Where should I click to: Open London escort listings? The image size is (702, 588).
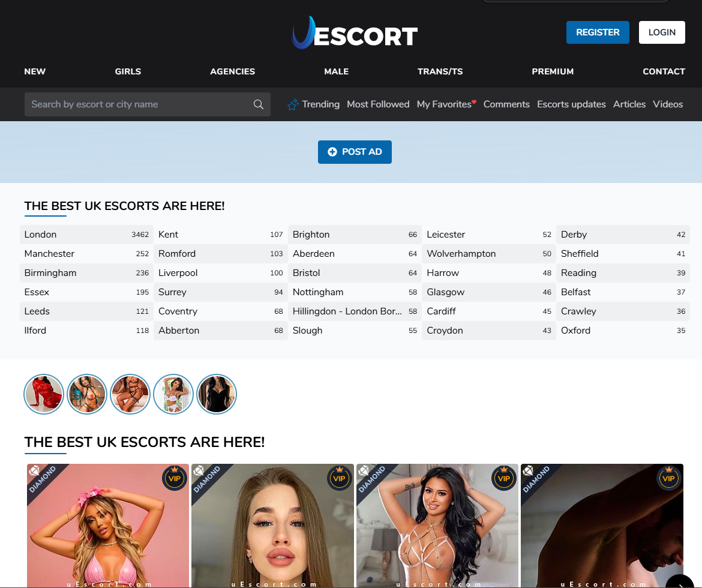[40, 234]
